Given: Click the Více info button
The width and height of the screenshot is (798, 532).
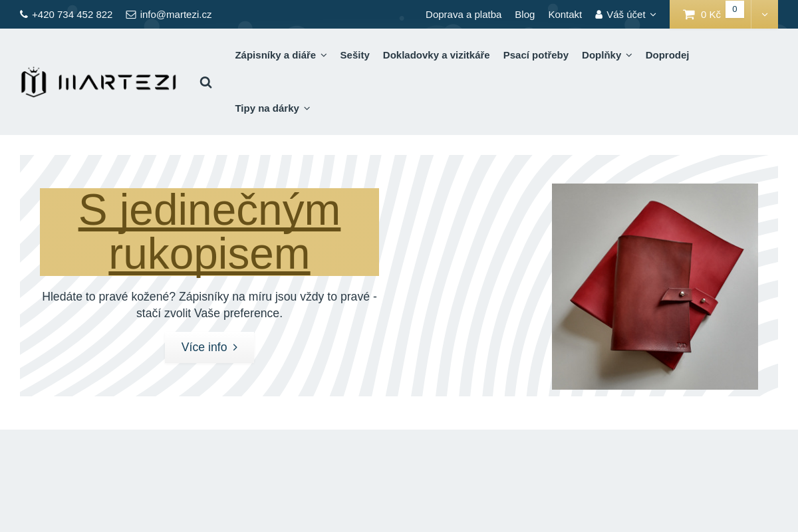Looking at the screenshot, I should coord(209,347).
